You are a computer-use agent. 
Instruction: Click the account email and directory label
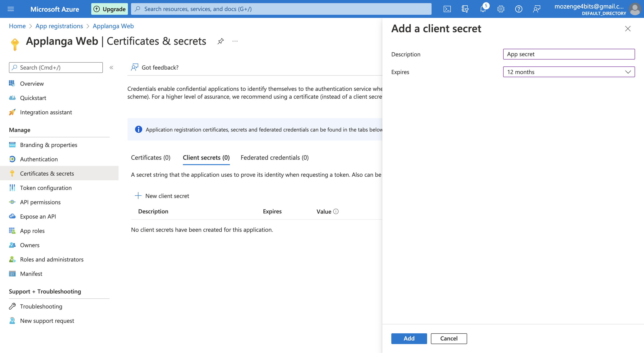coord(590,9)
